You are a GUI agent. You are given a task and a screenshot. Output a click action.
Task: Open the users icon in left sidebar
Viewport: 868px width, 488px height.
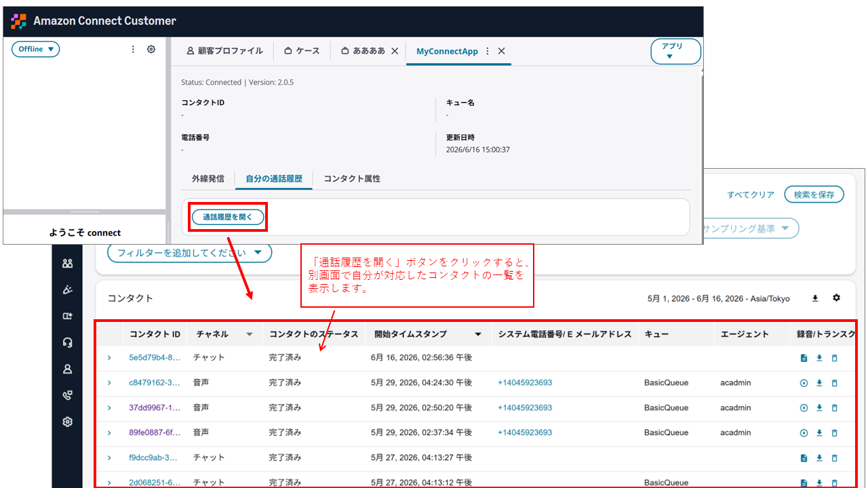tap(67, 264)
